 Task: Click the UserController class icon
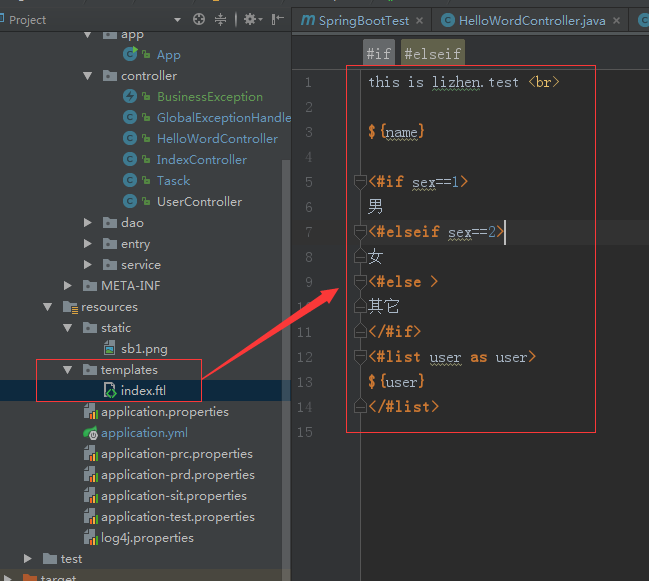click(x=130, y=202)
